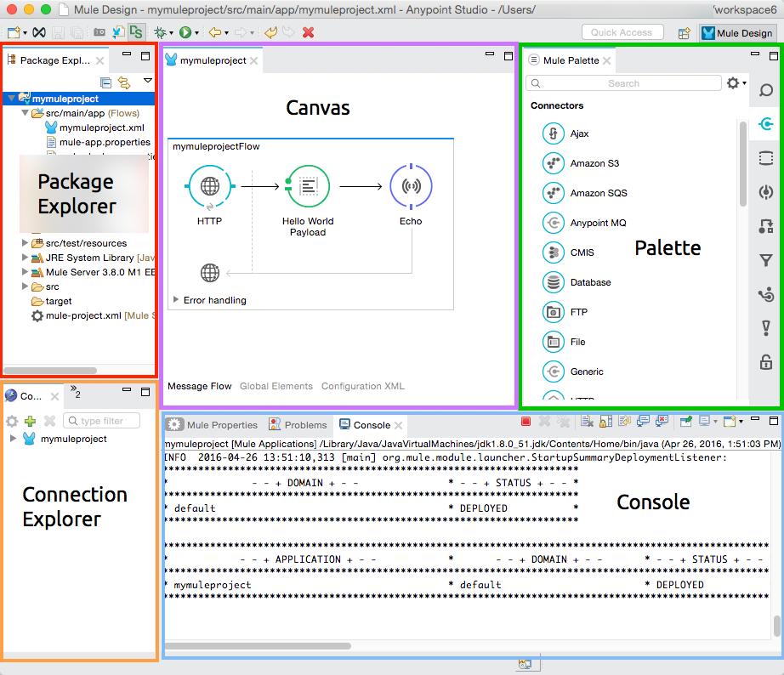Click the palette search category icon
Screen dimensions: 784x675
[766, 90]
